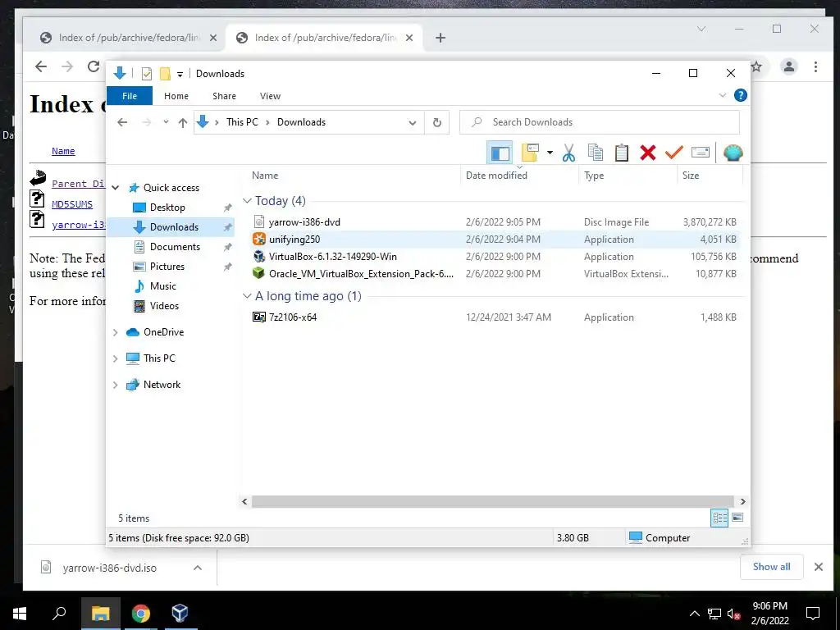Click the shell globe icon in toolbar
840x630 pixels.
pos(733,153)
